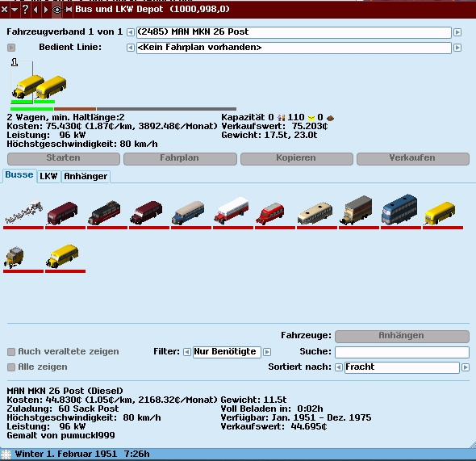Open the window menu arrow in the title bar
This screenshot has height=461, width=476.
(15, 10)
